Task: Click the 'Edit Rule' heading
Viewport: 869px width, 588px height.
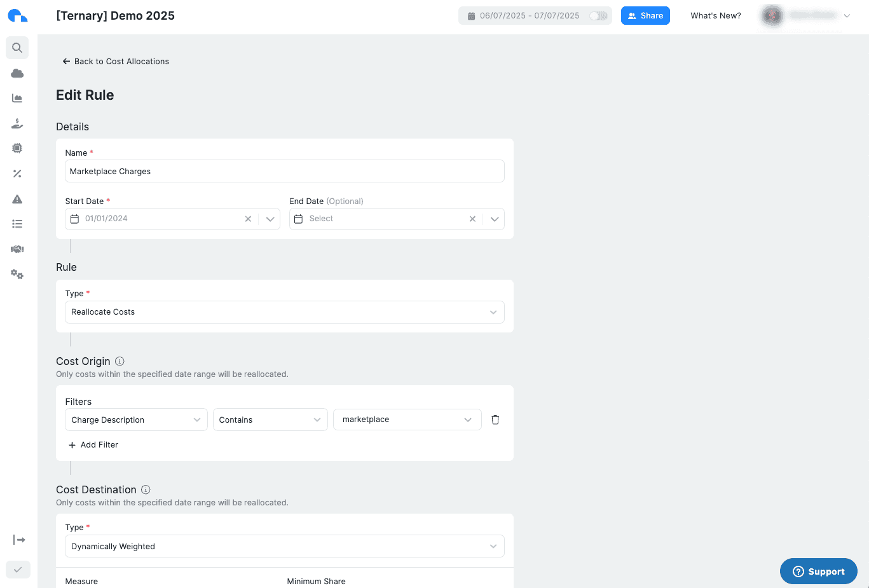Action: (x=85, y=95)
